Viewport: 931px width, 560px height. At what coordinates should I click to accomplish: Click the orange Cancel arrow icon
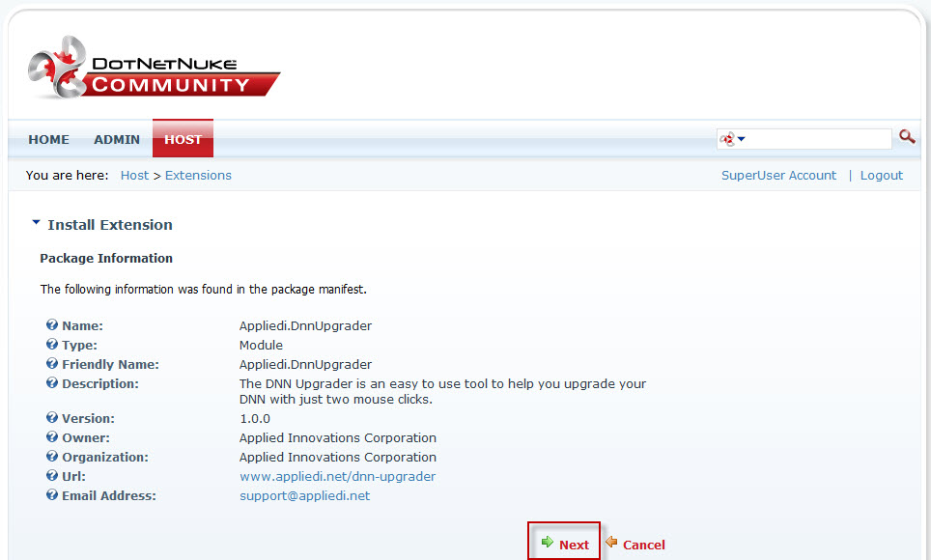point(611,542)
